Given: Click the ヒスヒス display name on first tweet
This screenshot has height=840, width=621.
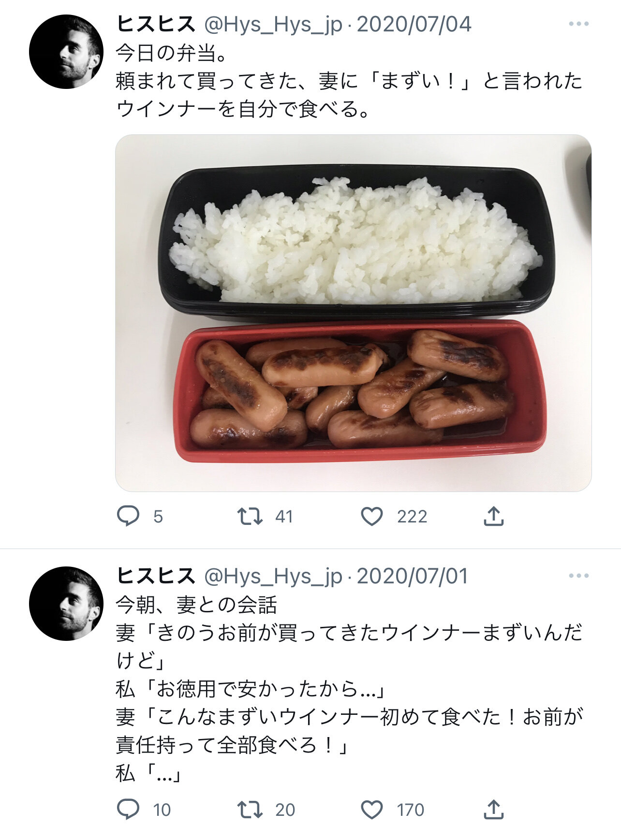Looking at the screenshot, I should pos(156,24).
